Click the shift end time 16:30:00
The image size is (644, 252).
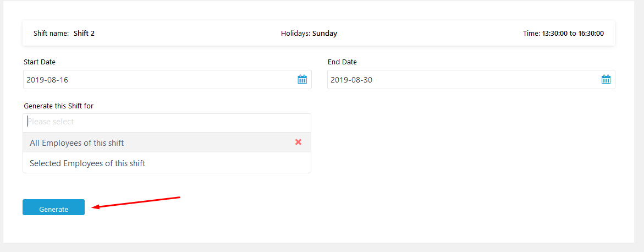[x=591, y=34]
